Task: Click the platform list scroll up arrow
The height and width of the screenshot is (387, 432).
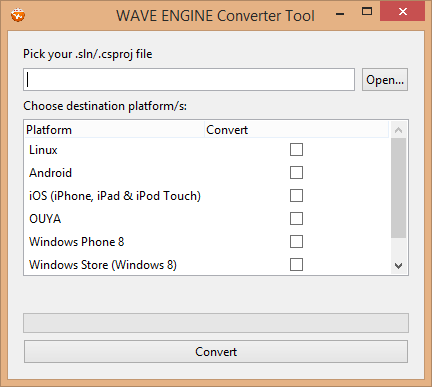Action: 398,130
